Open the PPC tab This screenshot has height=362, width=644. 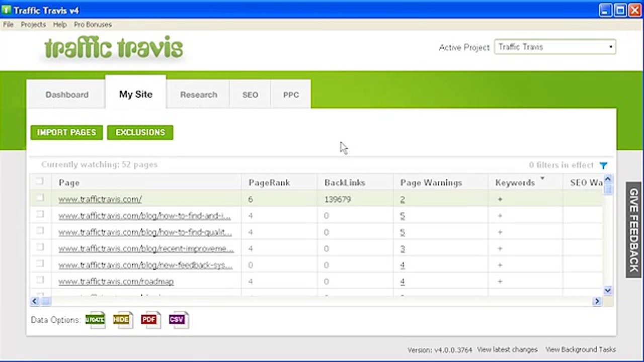(x=291, y=95)
